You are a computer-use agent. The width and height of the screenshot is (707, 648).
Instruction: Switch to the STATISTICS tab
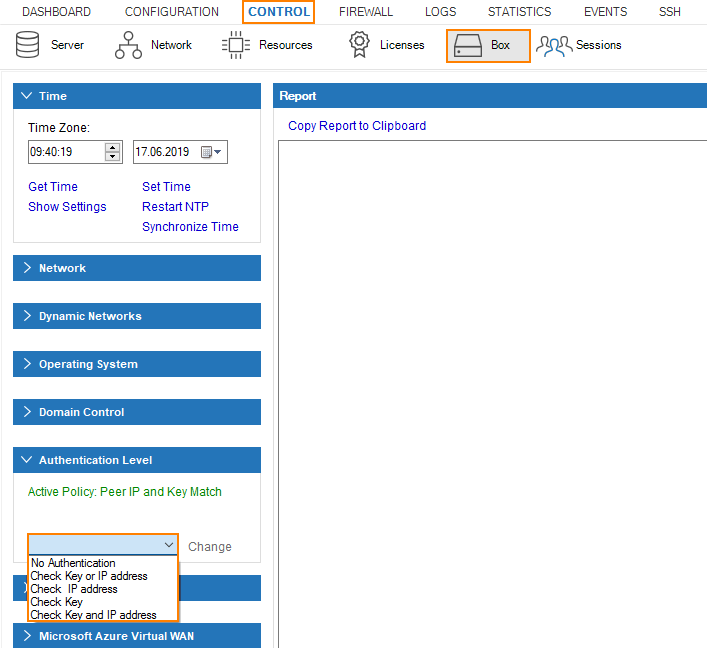(x=519, y=12)
